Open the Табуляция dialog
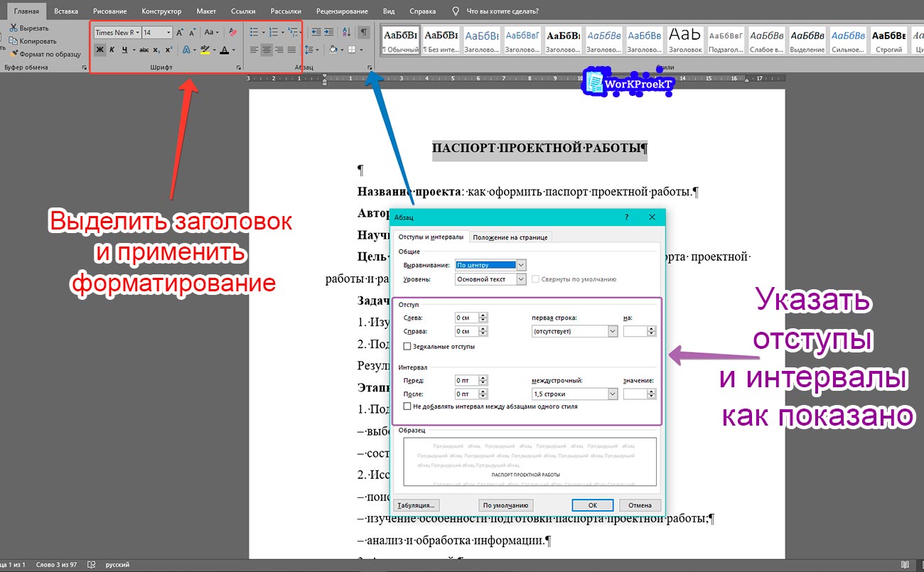924x572 pixels. [x=415, y=504]
